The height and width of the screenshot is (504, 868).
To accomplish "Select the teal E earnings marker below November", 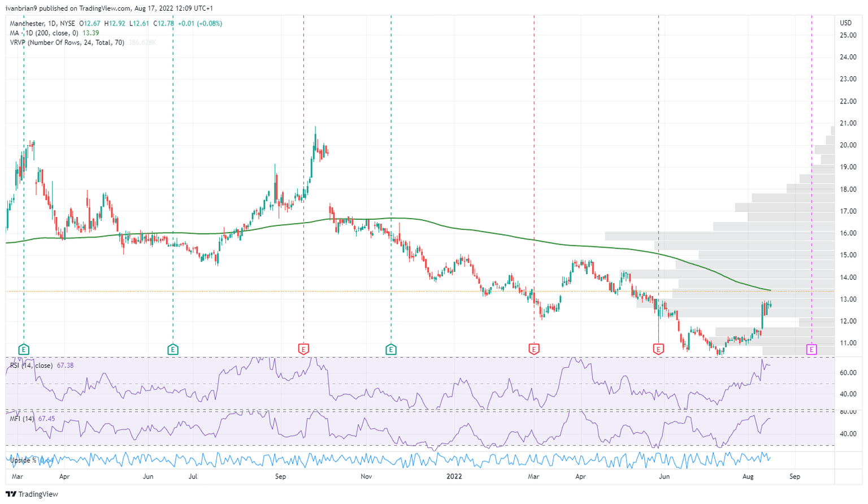I will click(390, 349).
